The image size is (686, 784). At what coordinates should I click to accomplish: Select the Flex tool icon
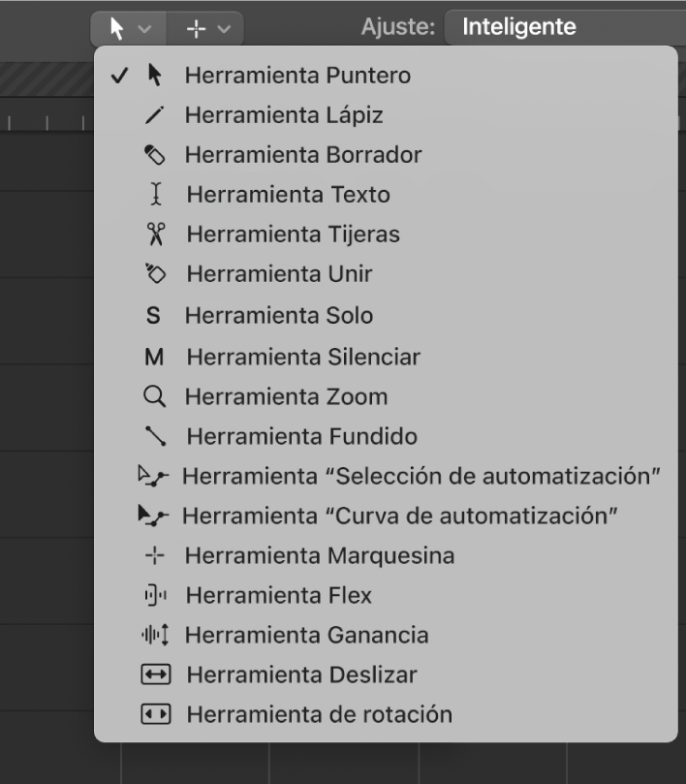point(155,595)
